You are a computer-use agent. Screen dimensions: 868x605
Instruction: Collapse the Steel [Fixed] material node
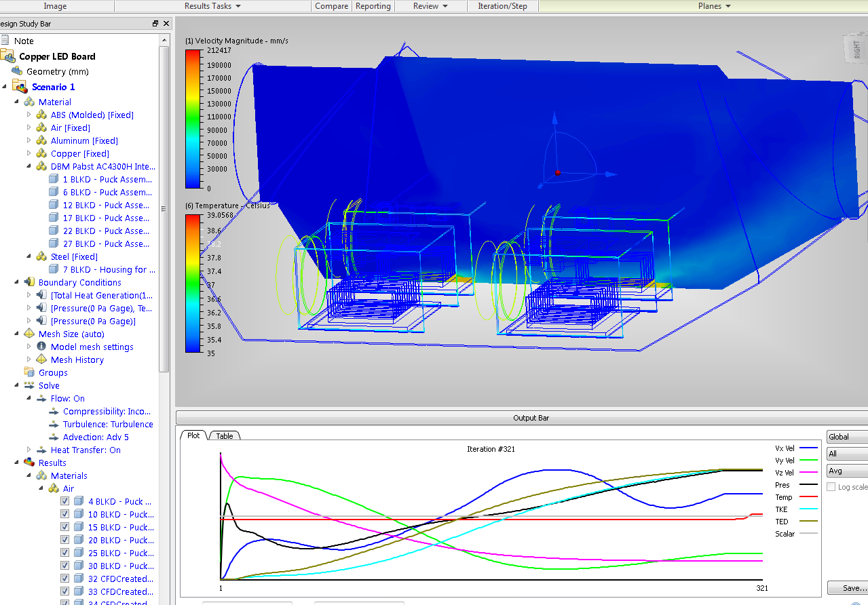pyautogui.click(x=28, y=256)
